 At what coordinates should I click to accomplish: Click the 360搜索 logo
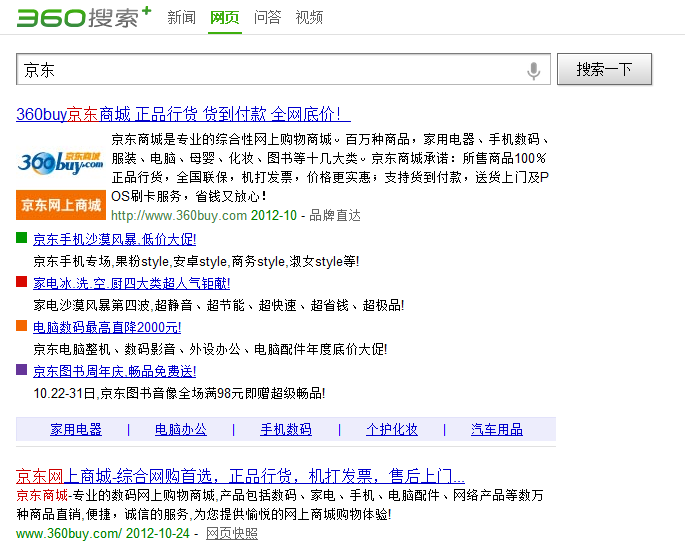[x=82, y=17]
